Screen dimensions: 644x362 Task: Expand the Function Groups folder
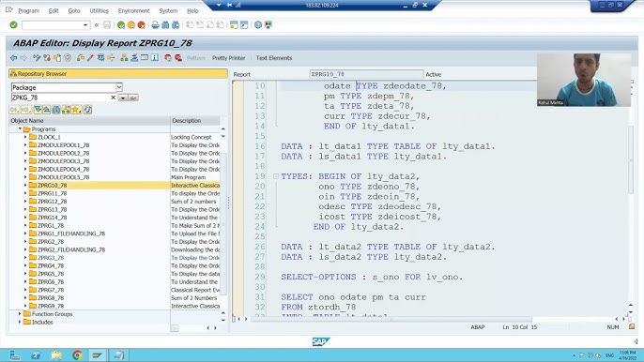[20, 314]
